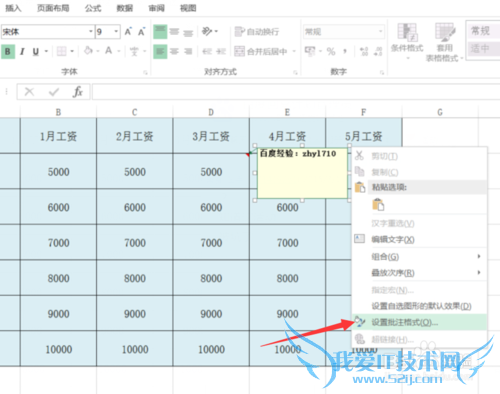Choose 设置自选图形的默认效果(D)
Image resolution: width=500 pixels, height=394 pixels.
pos(420,306)
